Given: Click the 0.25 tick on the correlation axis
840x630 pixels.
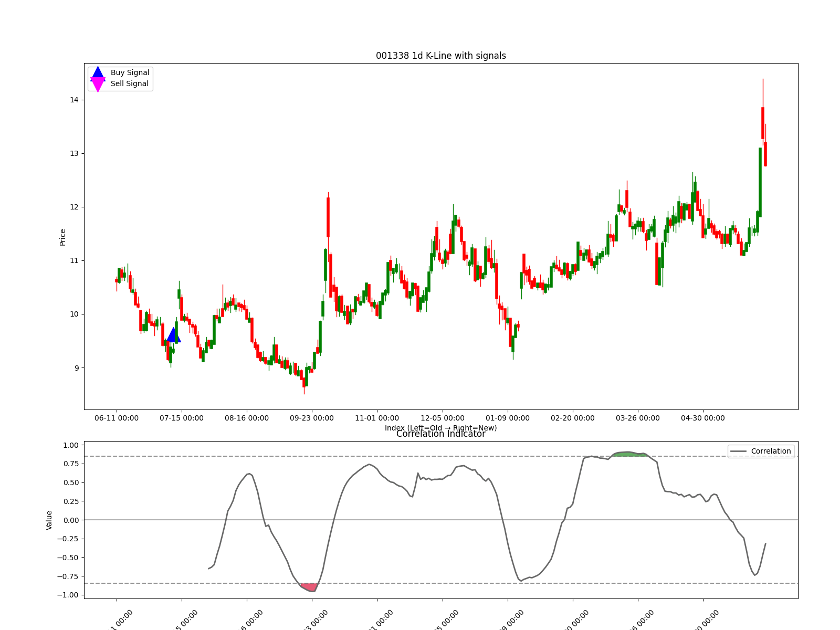Looking at the screenshot, I should 71,501.
